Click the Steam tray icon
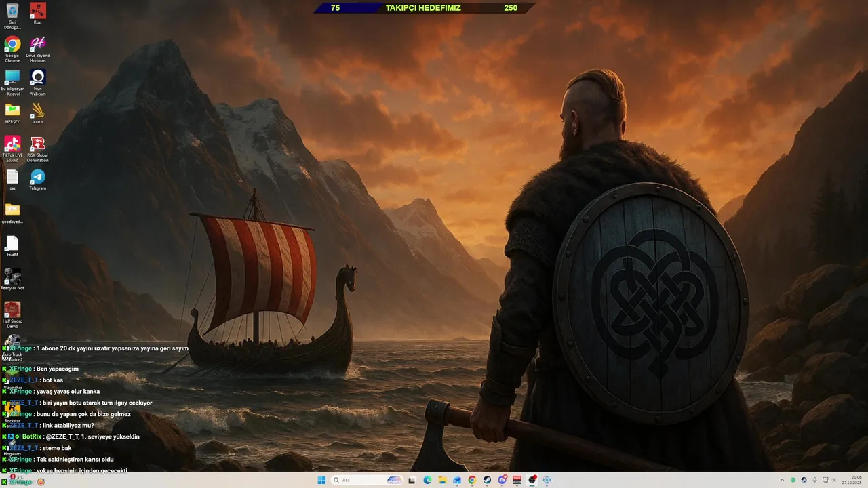The width and height of the screenshot is (868, 488). [804, 480]
